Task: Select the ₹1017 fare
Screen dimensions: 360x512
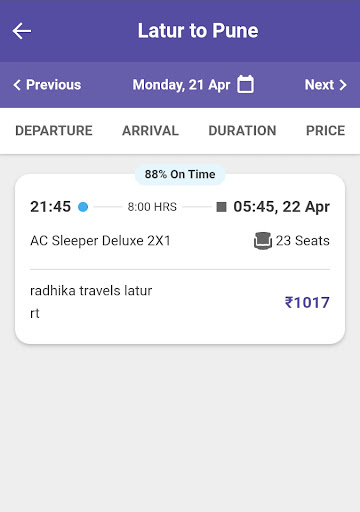Action: coord(307,303)
